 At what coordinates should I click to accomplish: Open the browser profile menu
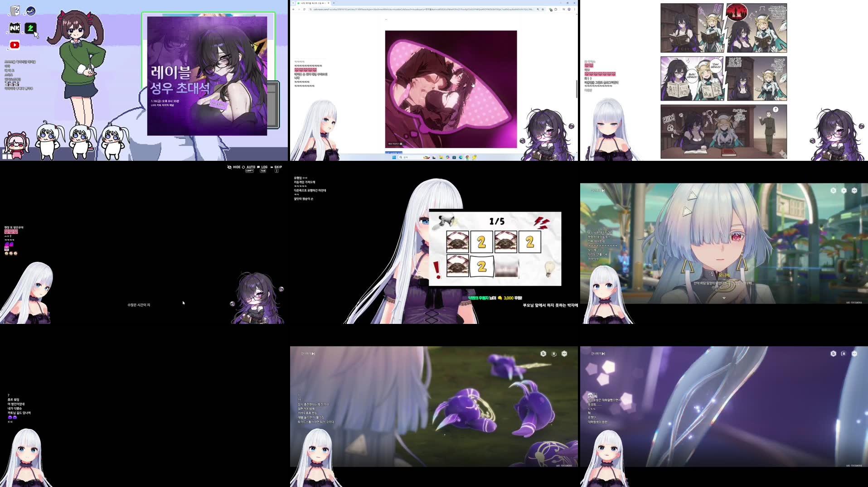569,10
